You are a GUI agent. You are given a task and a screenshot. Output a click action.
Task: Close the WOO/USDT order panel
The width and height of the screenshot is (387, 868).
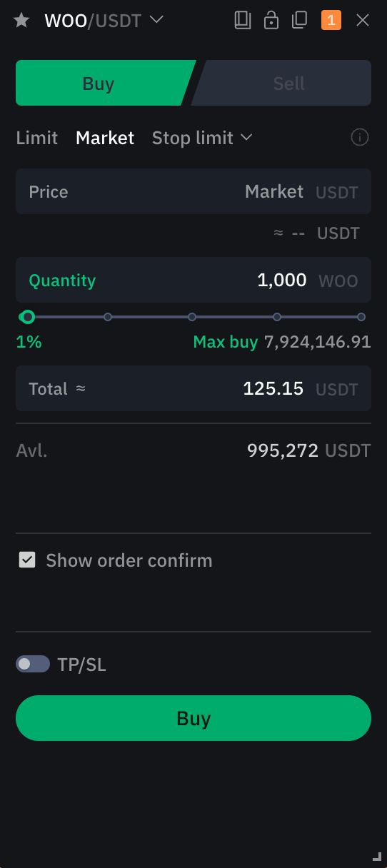(x=363, y=20)
